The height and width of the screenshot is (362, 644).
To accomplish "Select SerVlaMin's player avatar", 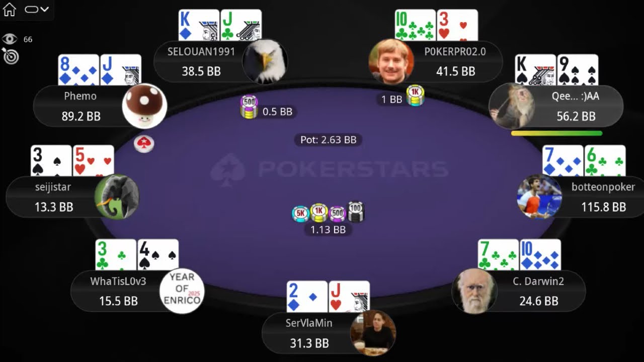I will [373, 333].
